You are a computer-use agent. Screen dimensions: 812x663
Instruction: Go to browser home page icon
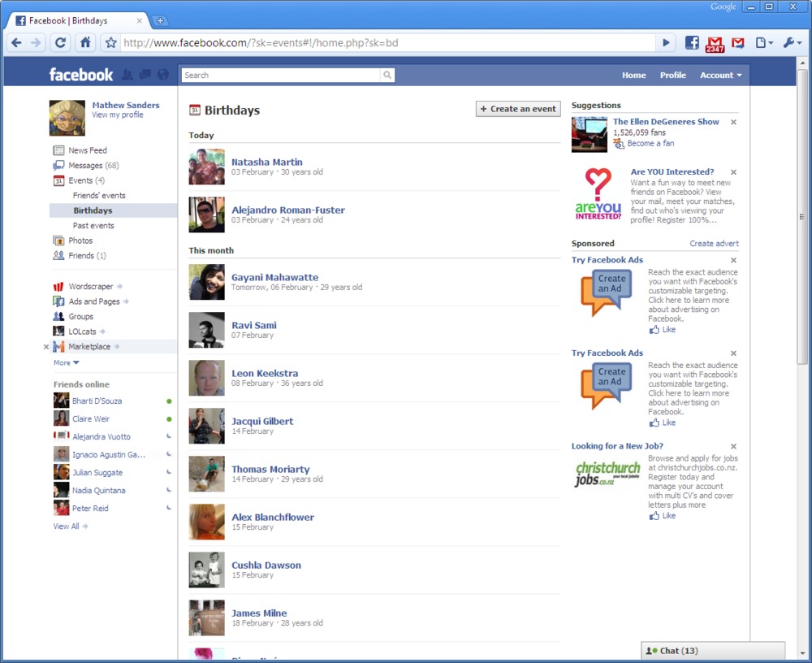85,43
